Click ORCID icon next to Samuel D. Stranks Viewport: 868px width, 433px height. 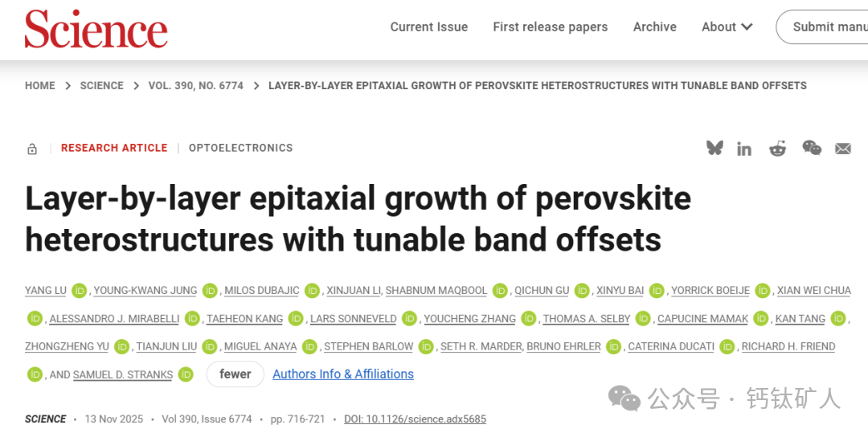186,374
